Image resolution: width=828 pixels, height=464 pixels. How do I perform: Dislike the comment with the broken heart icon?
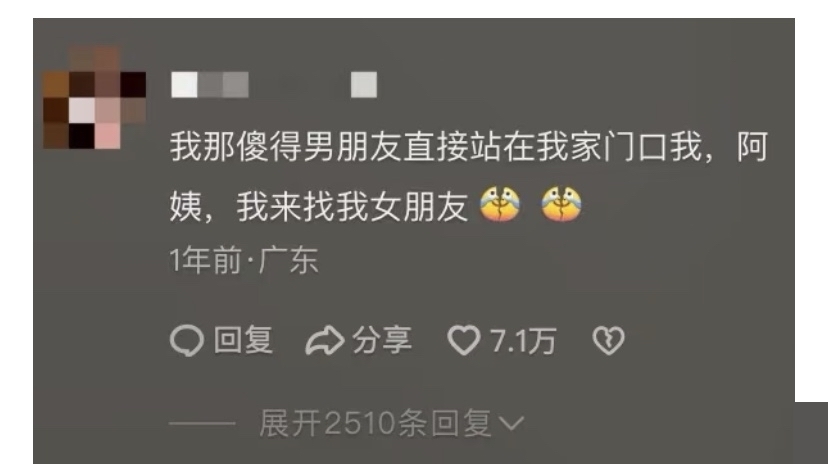point(608,340)
